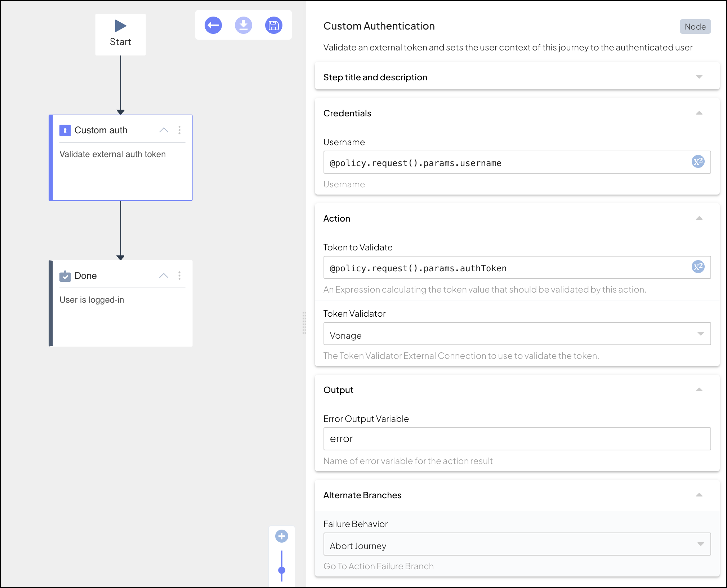This screenshot has width=727, height=588.
Task: Open the Failure Behavior dropdown
Action: pos(517,544)
